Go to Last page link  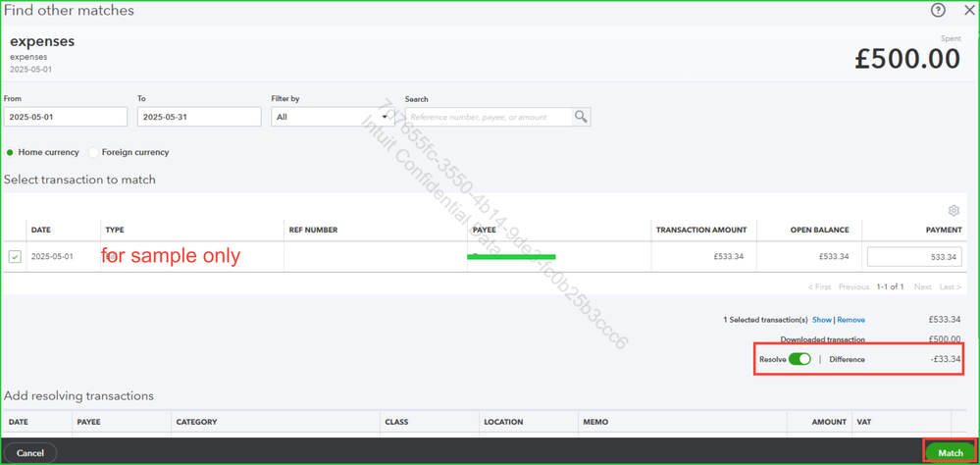pyautogui.click(x=950, y=286)
